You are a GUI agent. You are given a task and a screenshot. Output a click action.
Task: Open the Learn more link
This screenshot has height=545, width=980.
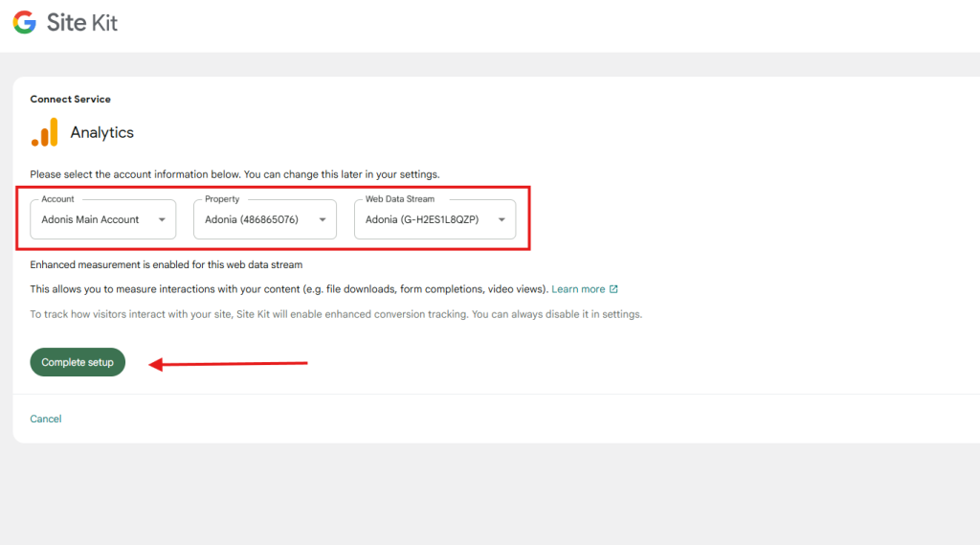tap(578, 289)
